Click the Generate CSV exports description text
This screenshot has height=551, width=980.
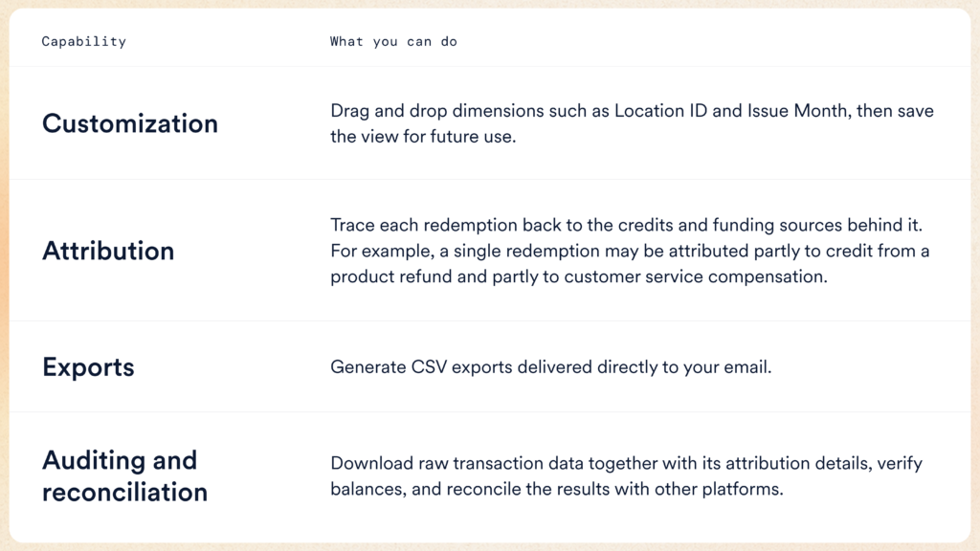pos(550,366)
